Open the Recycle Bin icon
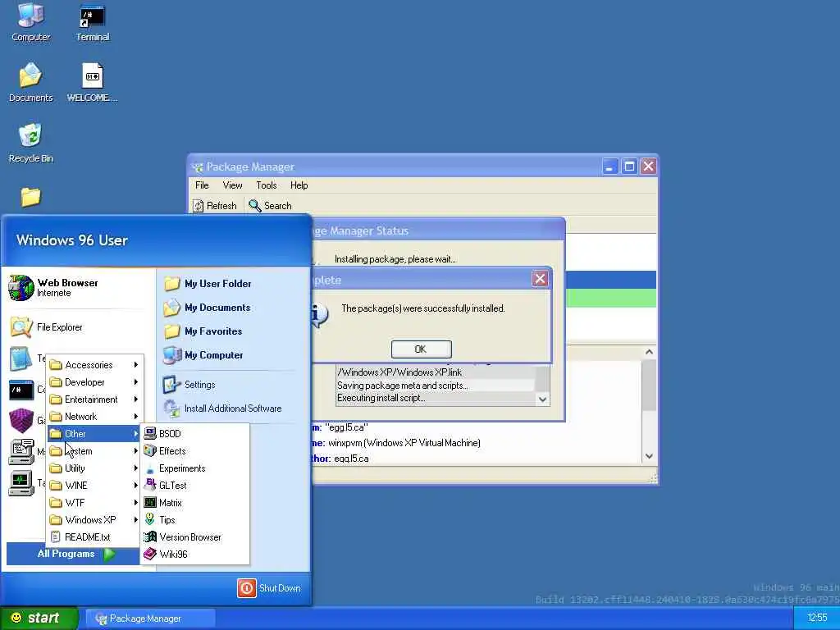This screenshot has width=840, height=630. [30, 143]
